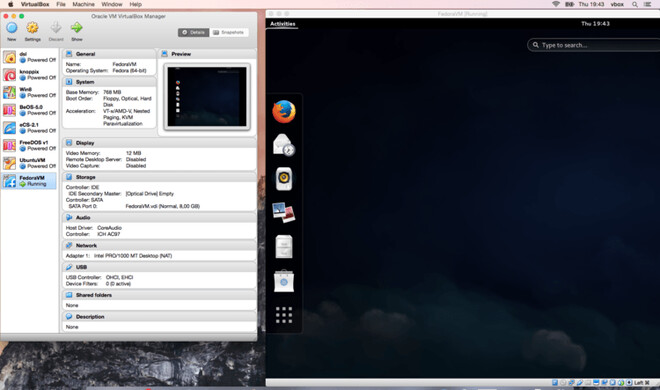This screenshot has height=390, width=660.
Task: Open Settings from the VirtualBox Manager toolbar
Action: (x=32, y=28)
